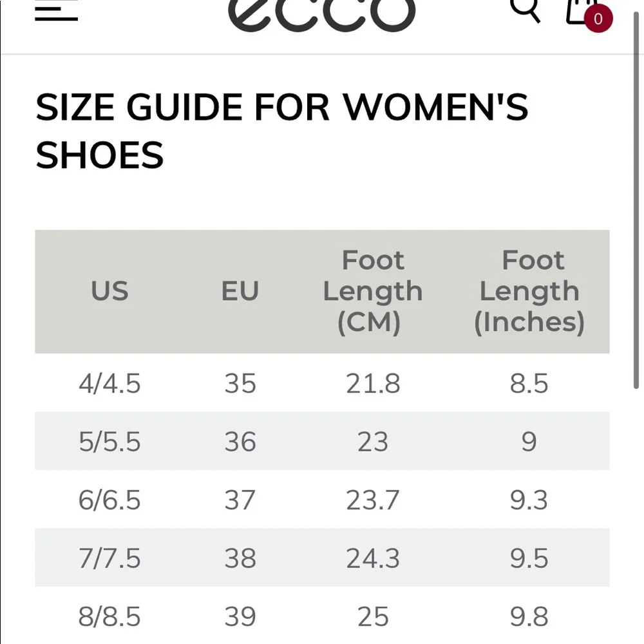Select the size row for EU 38
The width and height of the screenshot is (644, 644).
click(322, 558)
